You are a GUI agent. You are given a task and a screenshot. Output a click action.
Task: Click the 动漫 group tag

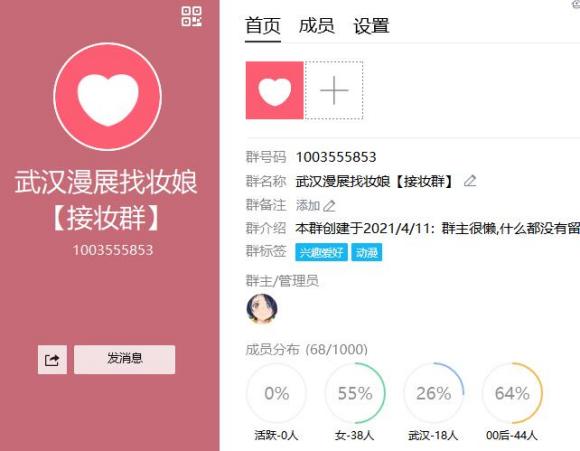coord(367,252)
